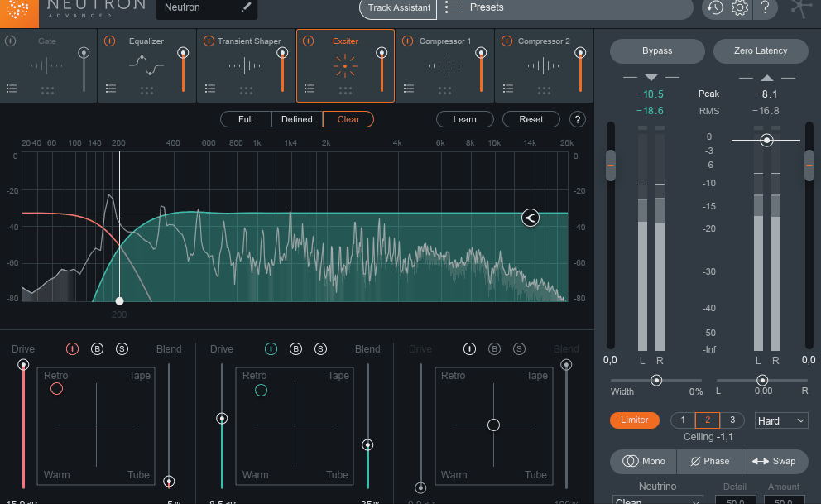Click the Equalizer module drag handle dots
Viewport: 821px width, 504px height.
coord(146,90)
